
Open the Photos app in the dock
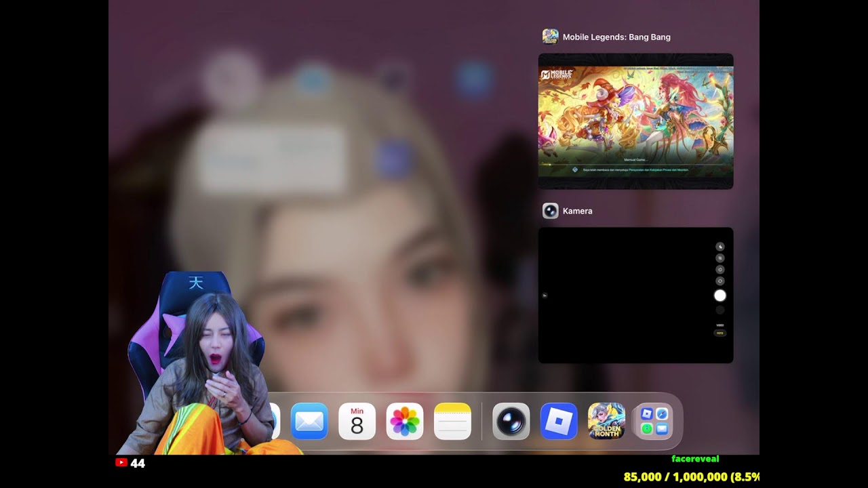pyautogui.click(x=405, y=421)
